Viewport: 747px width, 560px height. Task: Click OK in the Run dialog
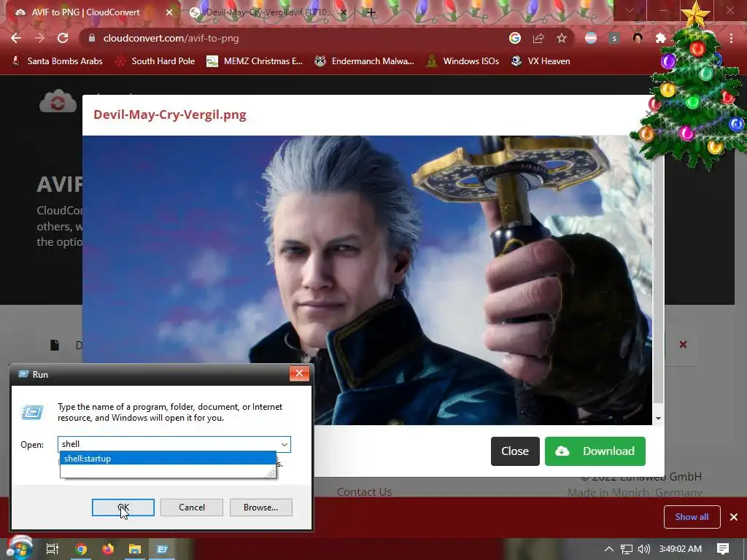point(123,507)
